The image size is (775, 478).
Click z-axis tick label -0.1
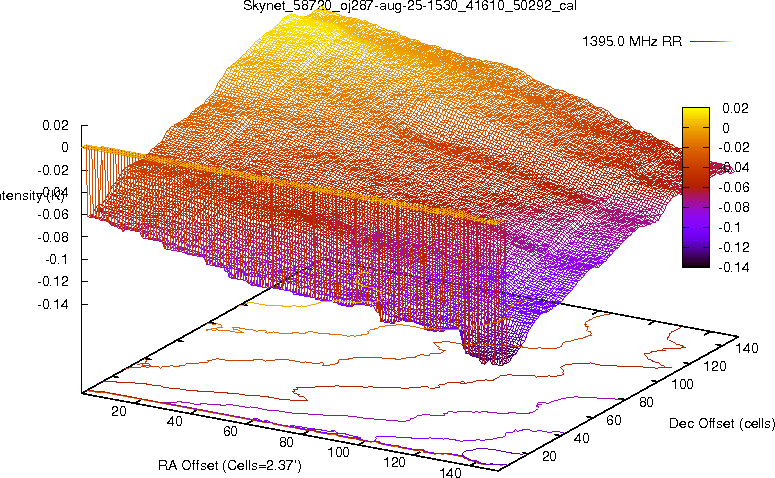click(57, 260)
